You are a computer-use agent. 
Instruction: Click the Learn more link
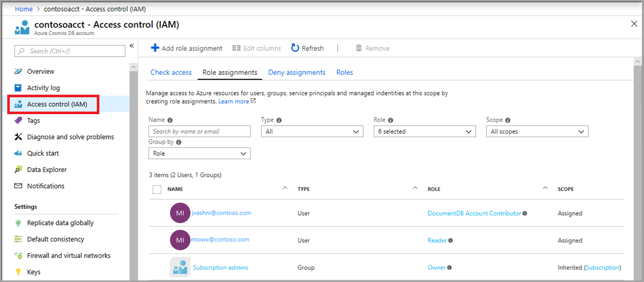click(234, 101)
